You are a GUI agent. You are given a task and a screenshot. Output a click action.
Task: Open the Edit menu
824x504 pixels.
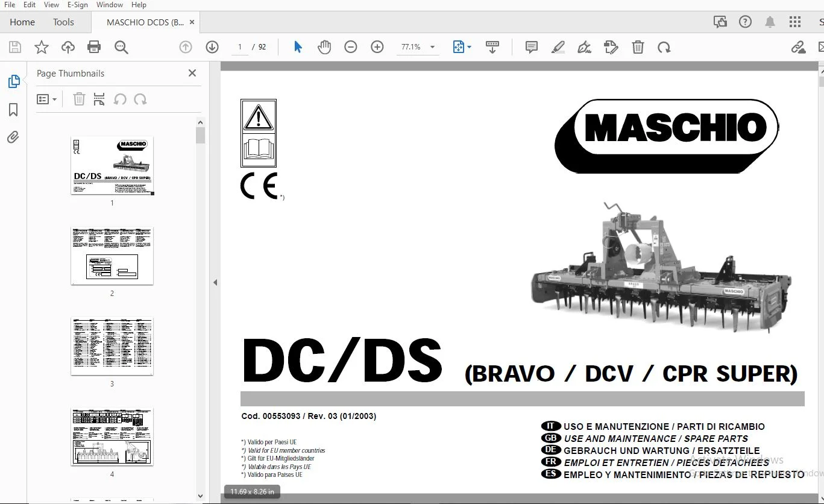point(30,5)
